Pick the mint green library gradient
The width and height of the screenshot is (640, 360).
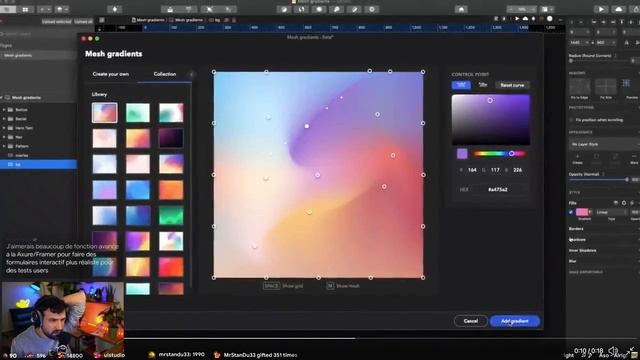click(x=138, y=113)
